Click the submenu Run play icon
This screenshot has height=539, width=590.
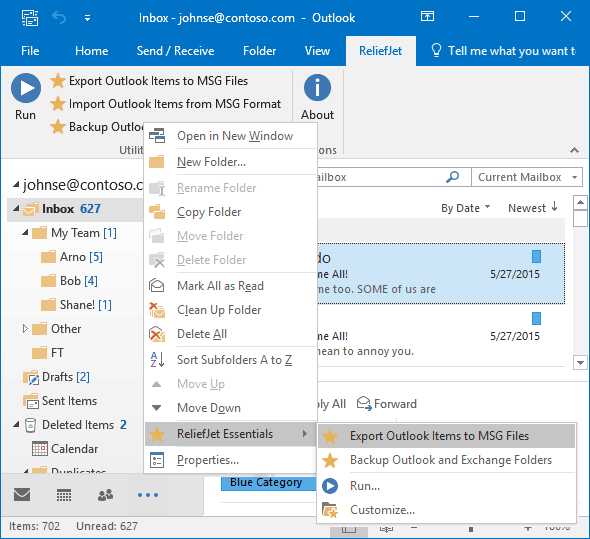click(330, 486)
